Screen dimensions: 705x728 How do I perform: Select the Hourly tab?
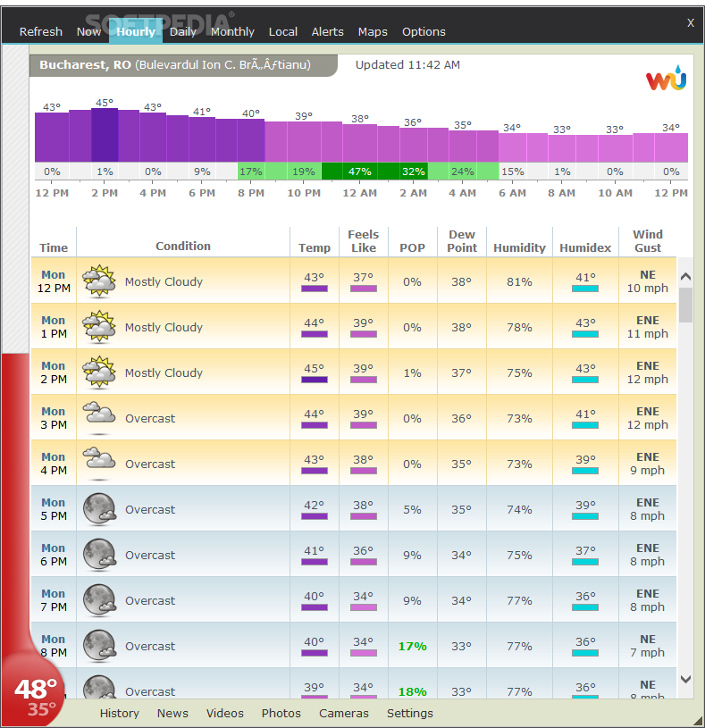pos(136,31)
